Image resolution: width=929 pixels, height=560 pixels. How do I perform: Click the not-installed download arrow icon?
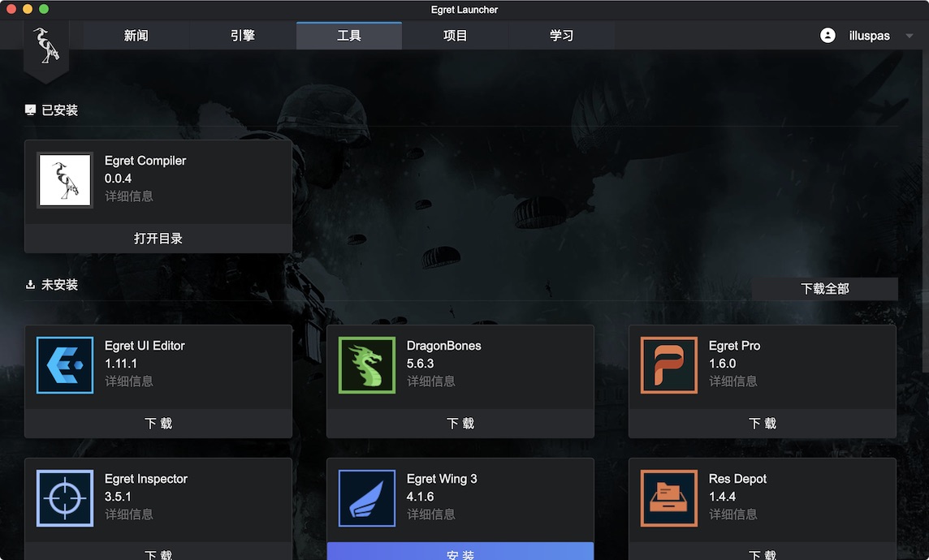(x=30, y=285)
